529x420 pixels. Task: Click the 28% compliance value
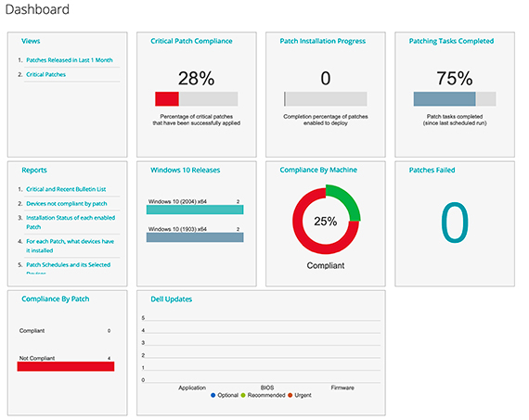pyautogui.click(x=197, y=78)
